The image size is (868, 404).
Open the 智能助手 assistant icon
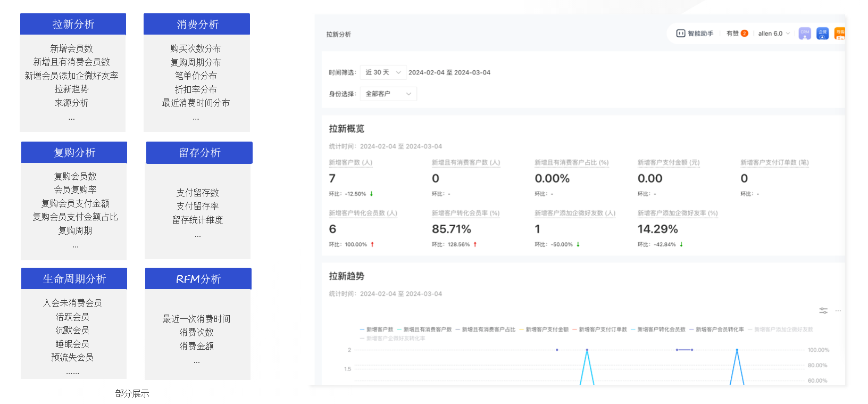coord(680,34)
